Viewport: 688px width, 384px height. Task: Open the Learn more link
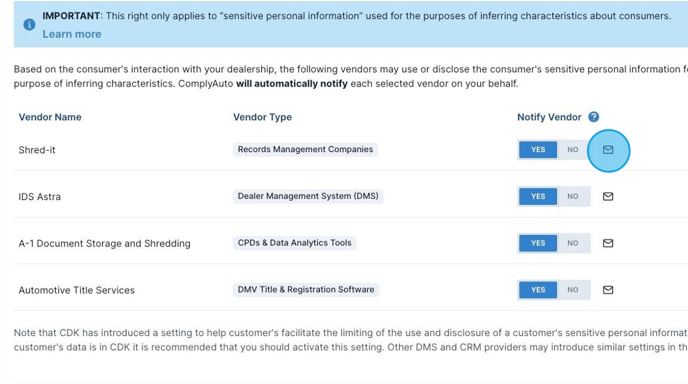click(x=72, y=34)
